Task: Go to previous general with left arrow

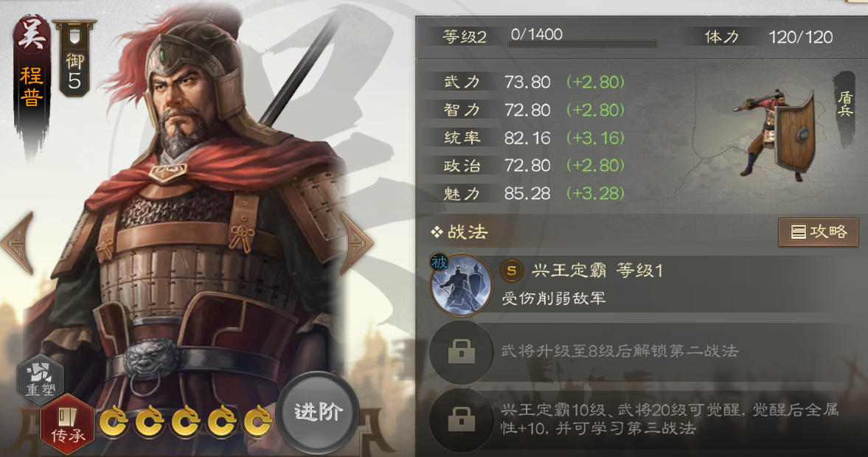Action: (x=18, y=243)
